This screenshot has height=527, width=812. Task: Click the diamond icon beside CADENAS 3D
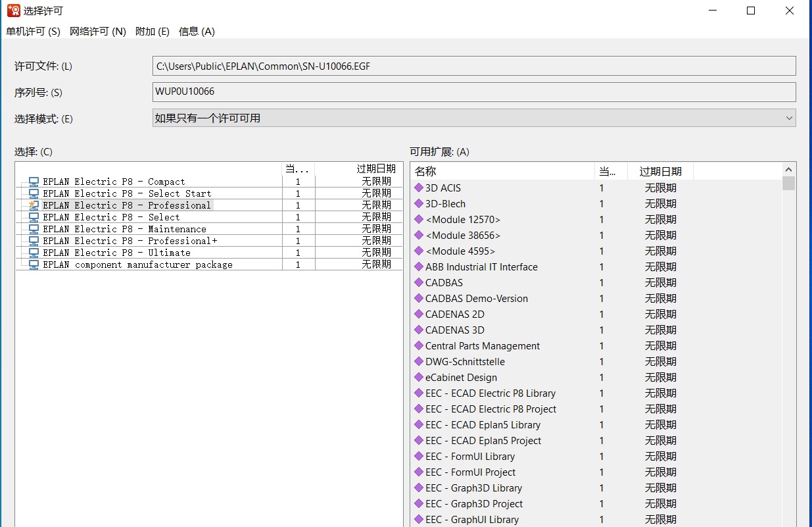click(x=419, y=330)
